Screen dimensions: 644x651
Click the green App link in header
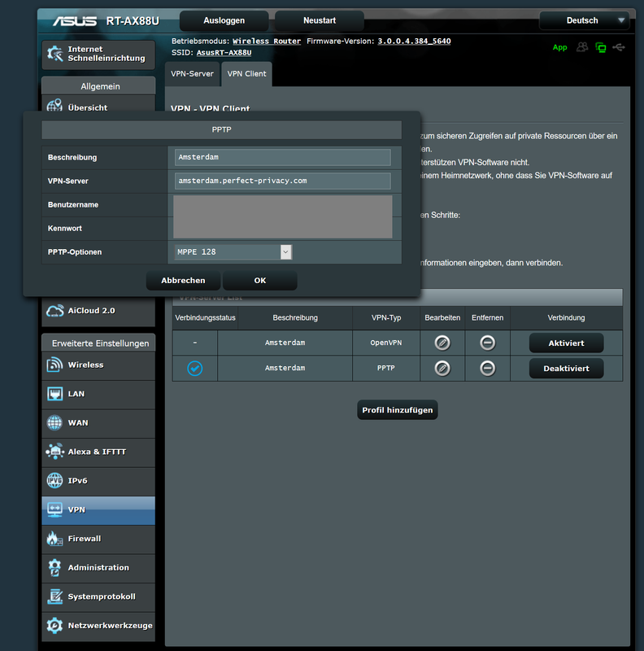[559, 47]
